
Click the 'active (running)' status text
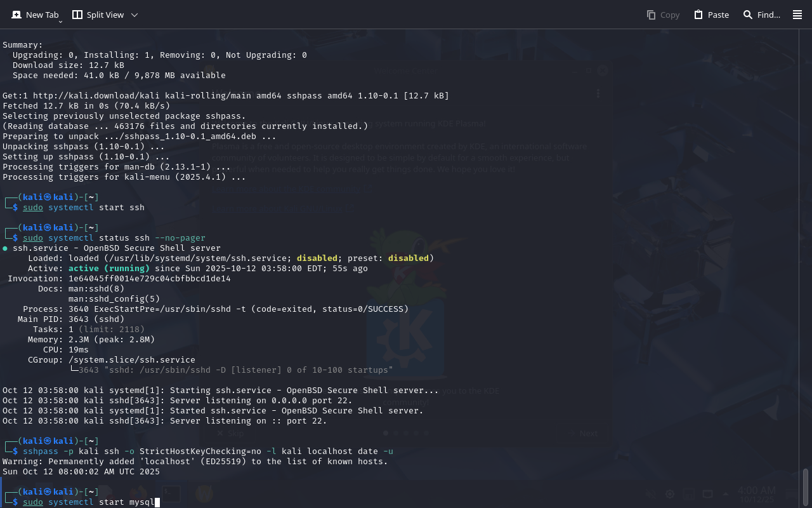coord(109,269)
